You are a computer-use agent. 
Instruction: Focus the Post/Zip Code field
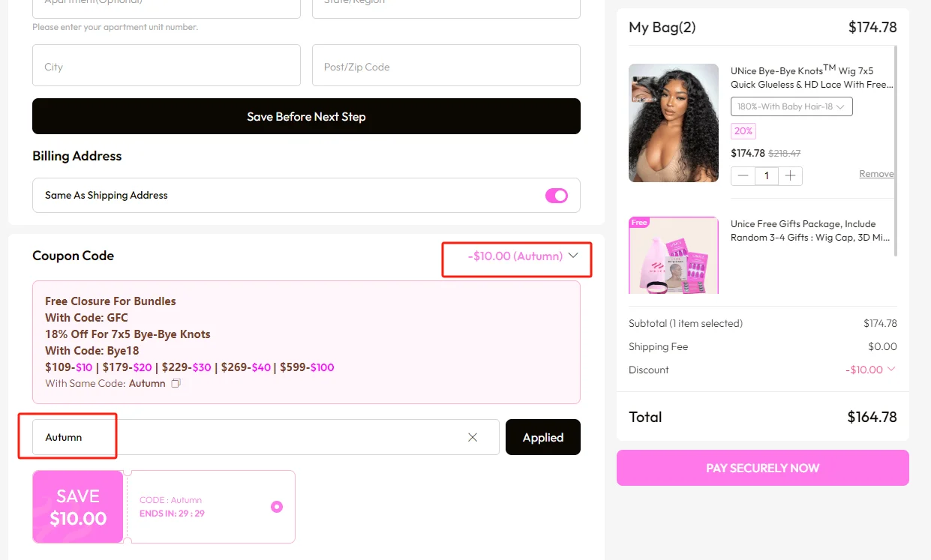click(x=446, y=65)
